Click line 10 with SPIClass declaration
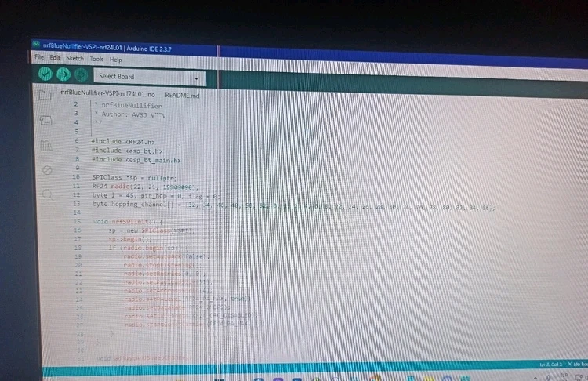This screenshot has height=381, width=588. pyautogui.click(x=135, y=178)
